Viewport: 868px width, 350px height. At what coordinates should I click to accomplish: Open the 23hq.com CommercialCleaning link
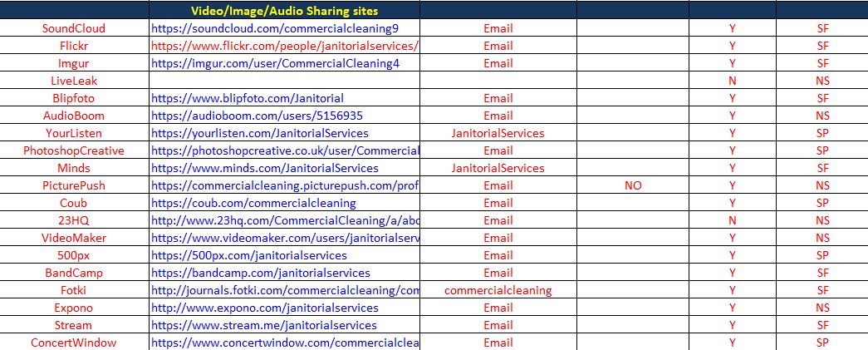point(285,220)
